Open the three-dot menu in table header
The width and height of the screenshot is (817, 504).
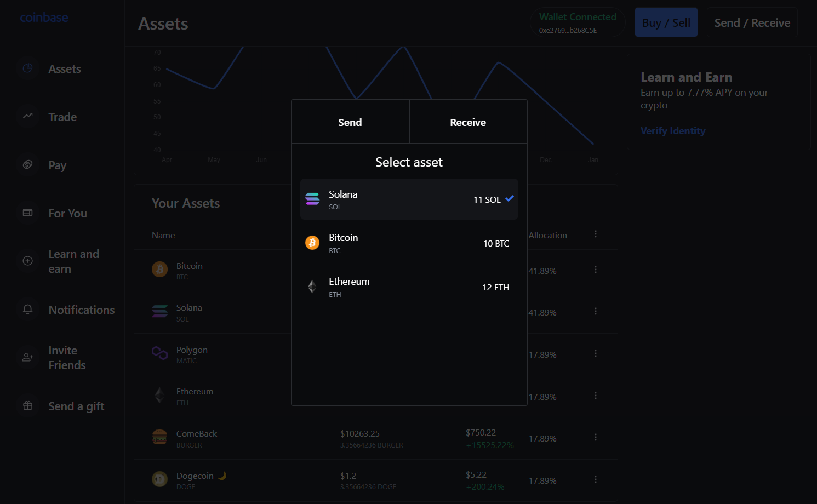tap(596, 234)
